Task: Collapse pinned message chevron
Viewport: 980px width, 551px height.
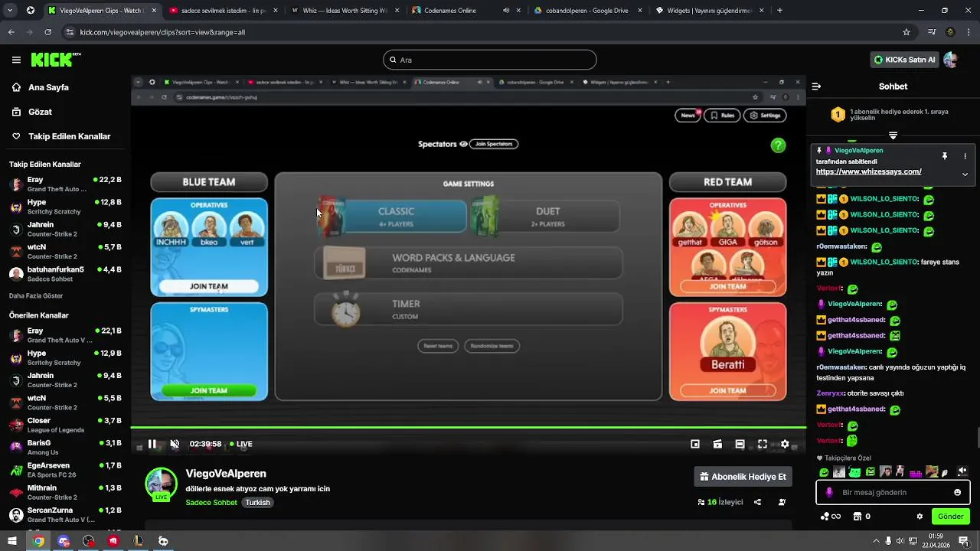Action: click(965, 174)
